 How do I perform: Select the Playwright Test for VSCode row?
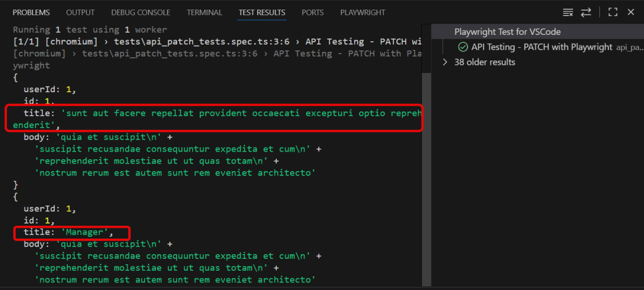507,32
